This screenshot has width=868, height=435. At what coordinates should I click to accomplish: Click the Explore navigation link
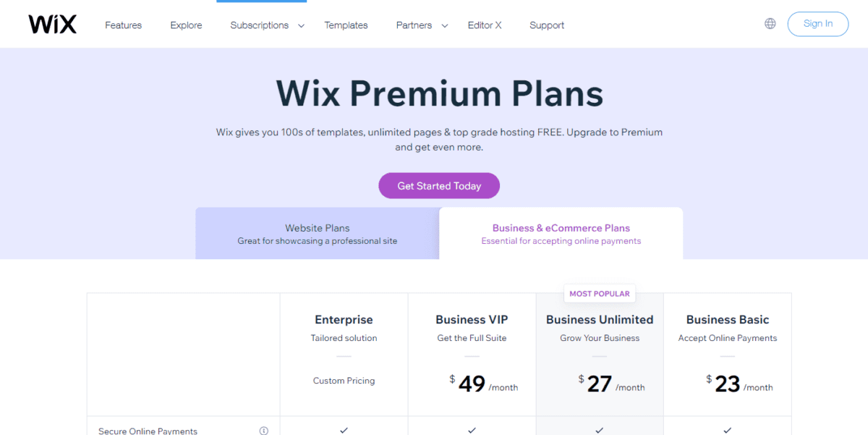[x=186, y=25]
